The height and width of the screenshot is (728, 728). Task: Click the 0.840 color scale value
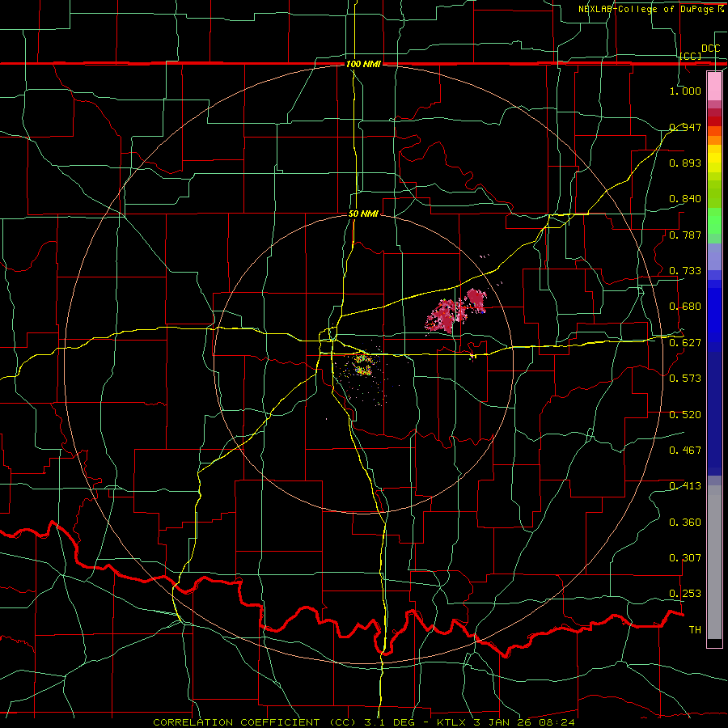(685, 199)
